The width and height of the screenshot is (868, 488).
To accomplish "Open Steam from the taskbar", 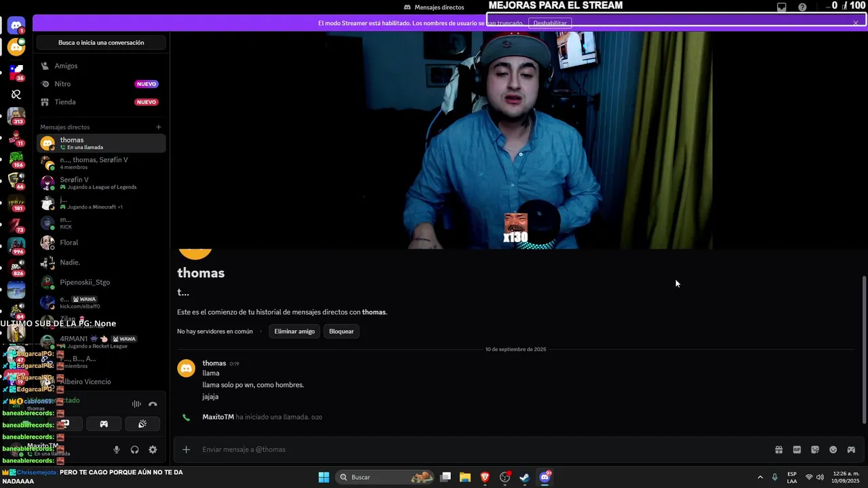I will (x=525, y=477).
